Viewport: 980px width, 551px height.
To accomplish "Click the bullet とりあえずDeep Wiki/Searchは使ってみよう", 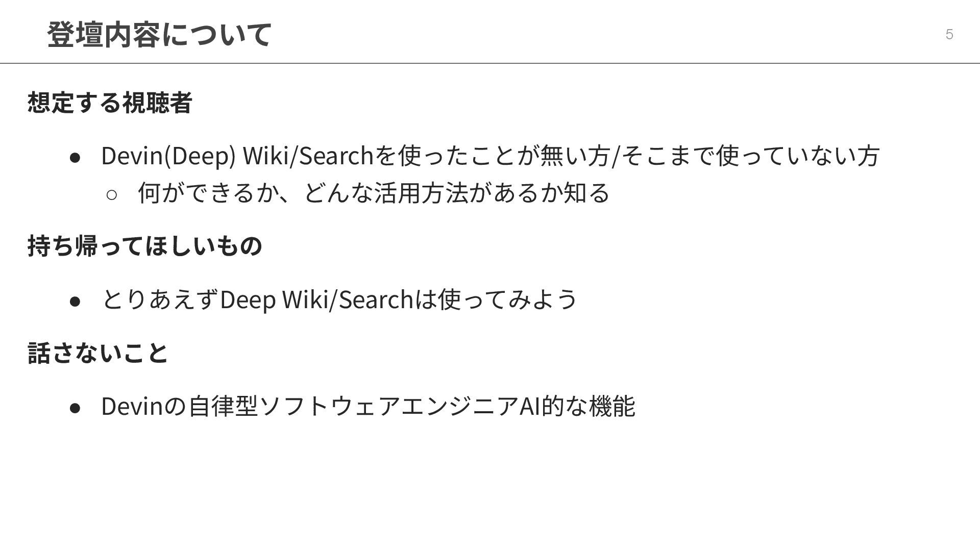I will 339,299.
